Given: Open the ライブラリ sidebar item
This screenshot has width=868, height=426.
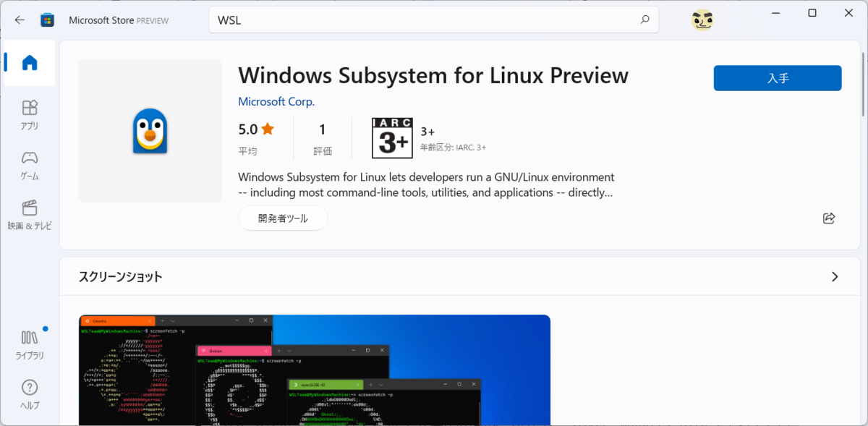Looking at the screenshot, I should click(30, 345).
